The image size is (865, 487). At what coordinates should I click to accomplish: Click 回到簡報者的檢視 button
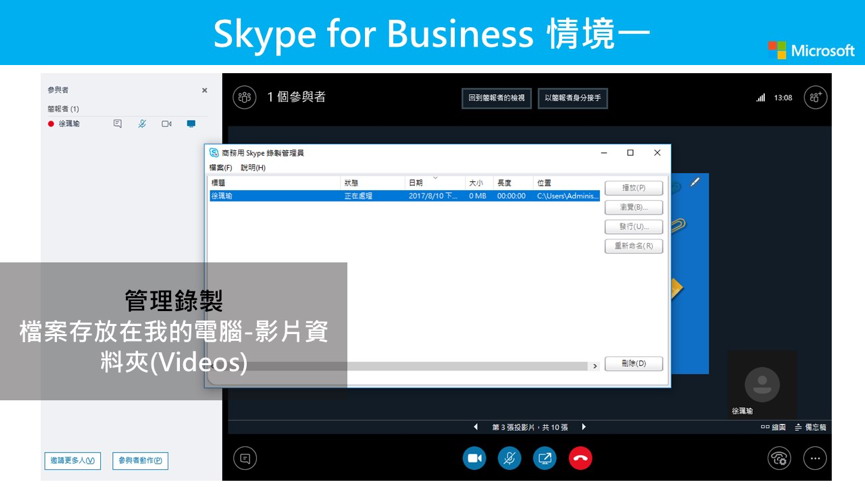click(496, 98)
